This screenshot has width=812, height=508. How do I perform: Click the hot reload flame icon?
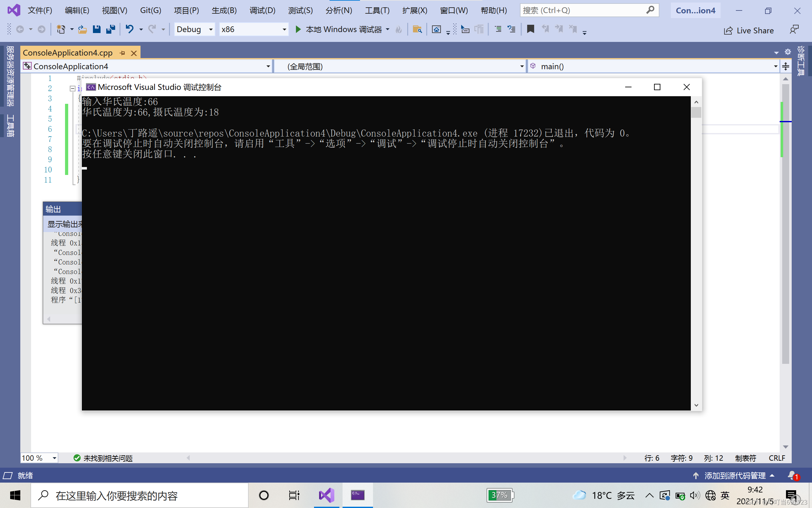(x=399, y=30)
